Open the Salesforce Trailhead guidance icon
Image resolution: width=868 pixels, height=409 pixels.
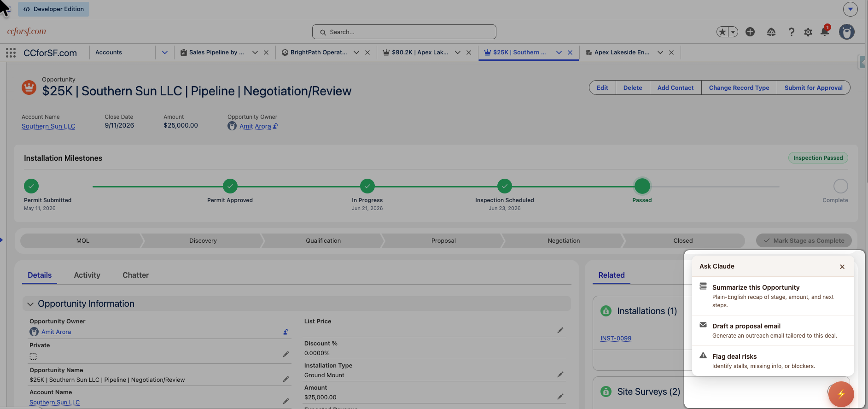point(771,32)
